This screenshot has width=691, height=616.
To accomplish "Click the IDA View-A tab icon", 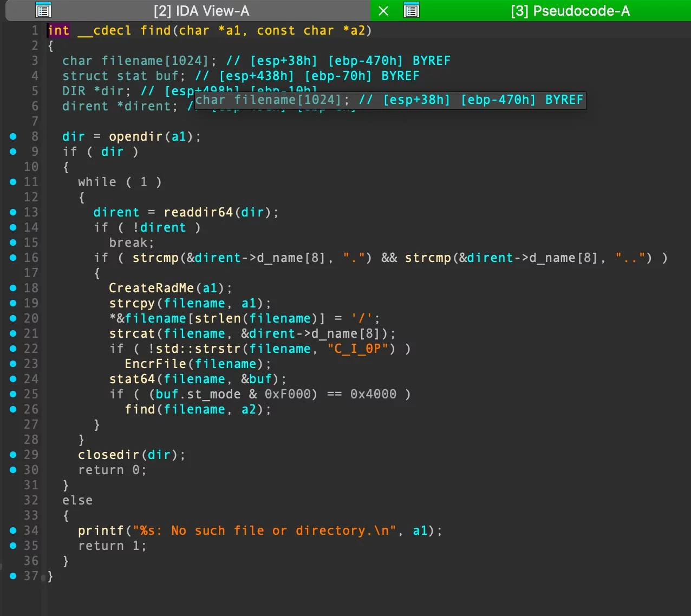I will 43,10.
